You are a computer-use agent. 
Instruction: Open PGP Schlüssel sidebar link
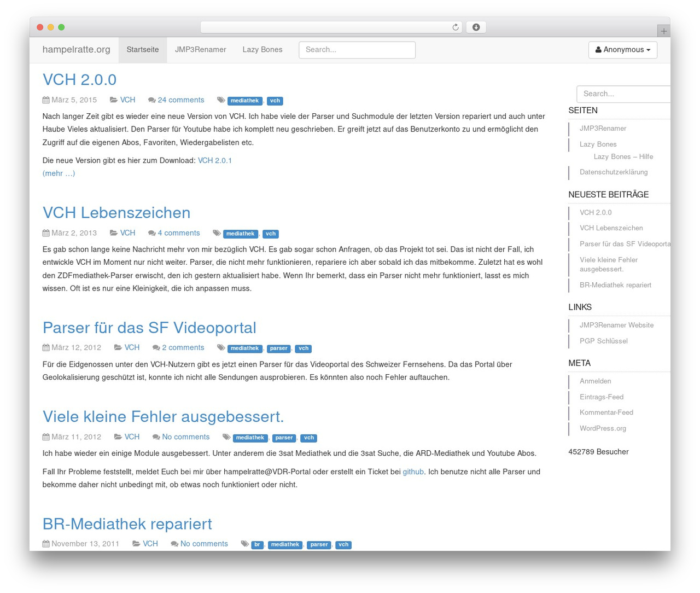click(x=604, y=341)
